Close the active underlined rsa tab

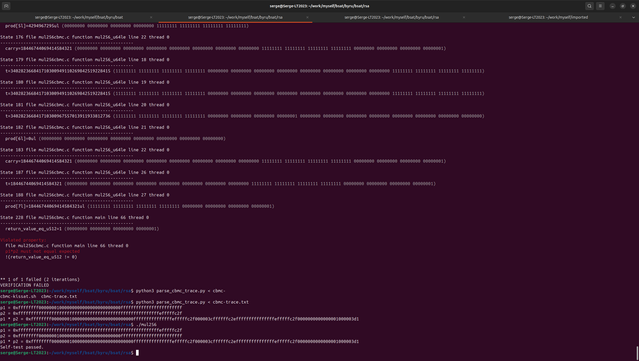[307, 18]
